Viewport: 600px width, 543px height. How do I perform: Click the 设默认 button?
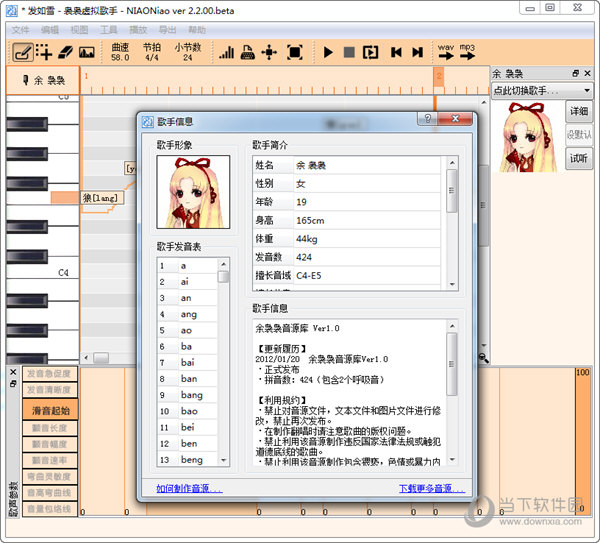(579, 135)
